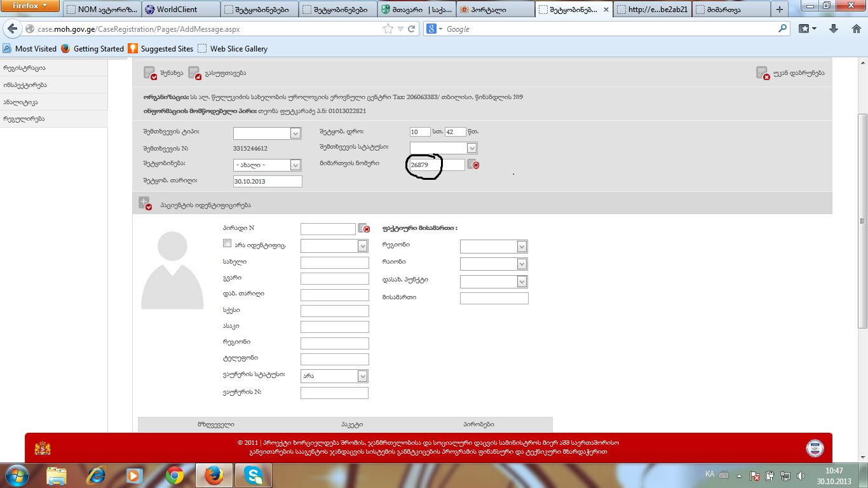Open the შემთხვევის სტატუსი dropdown
Viewport: 868px width, 488px height.
pos(471,148)
